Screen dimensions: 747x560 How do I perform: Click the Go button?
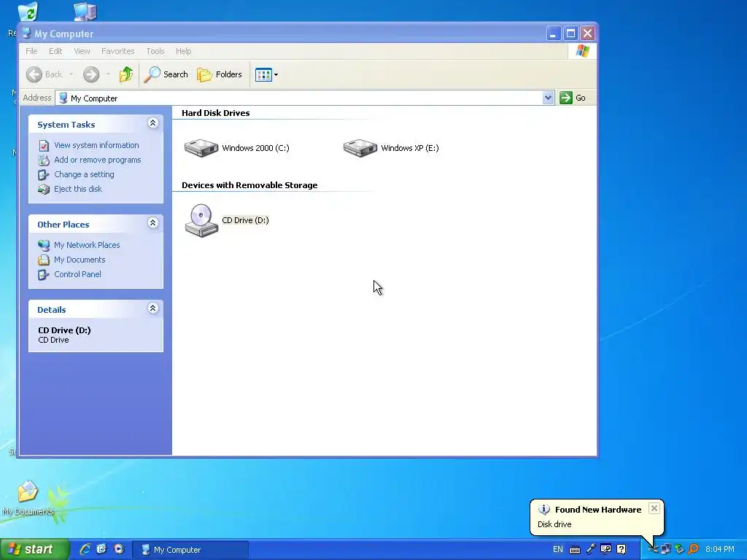coord(573,98)
